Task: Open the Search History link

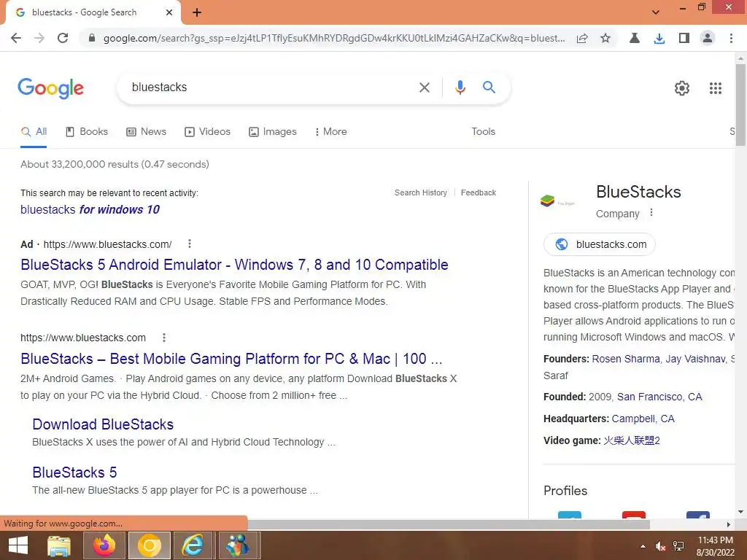Action: [421, 192]
